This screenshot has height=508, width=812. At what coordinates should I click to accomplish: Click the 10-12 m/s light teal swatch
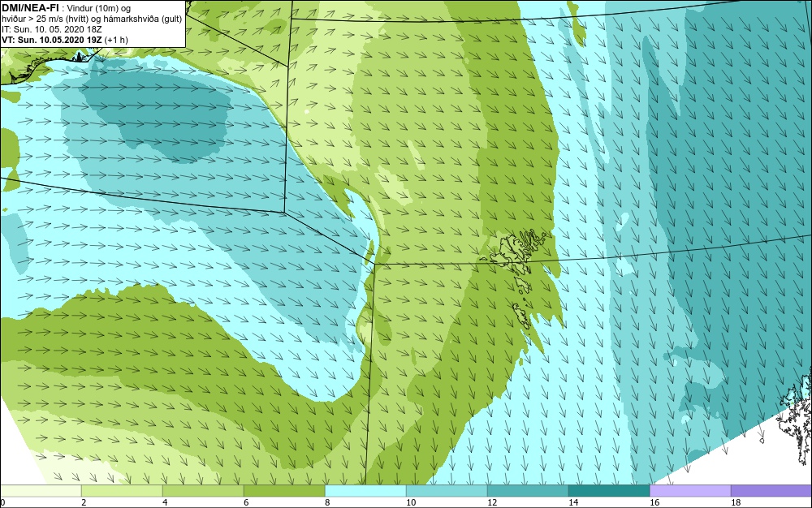pos(447,490)
